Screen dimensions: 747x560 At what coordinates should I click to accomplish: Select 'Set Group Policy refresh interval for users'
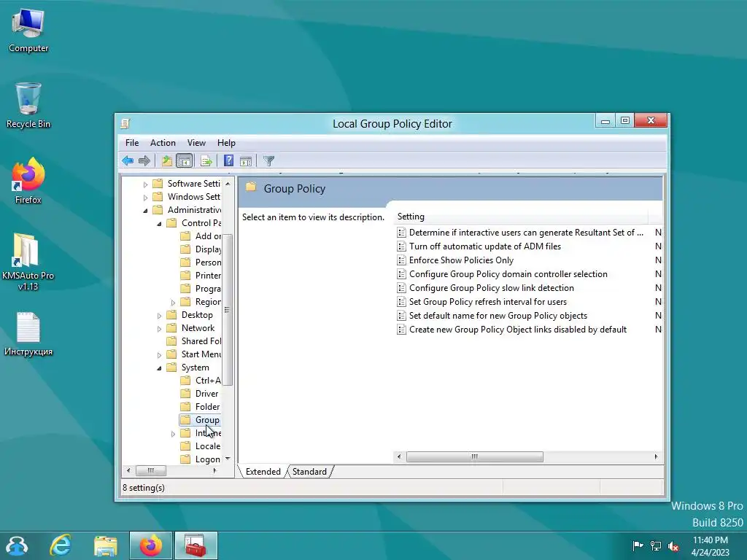488,301
